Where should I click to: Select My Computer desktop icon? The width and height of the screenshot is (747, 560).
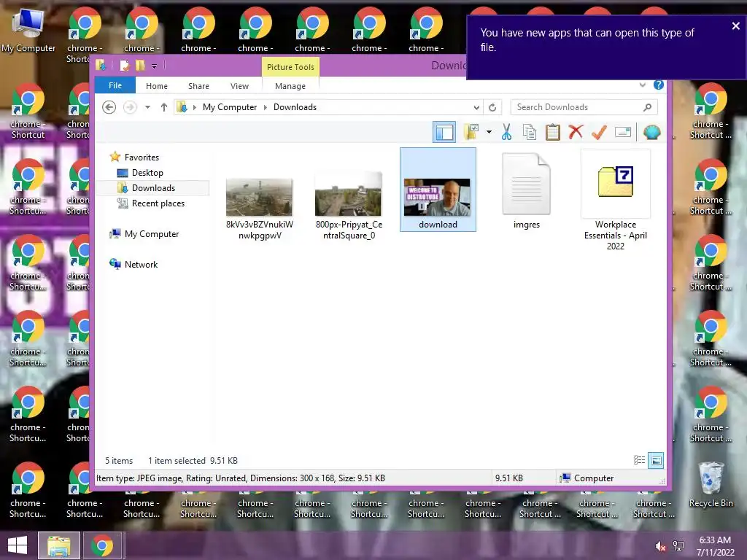pyautogui.click(x=28, y=29)
